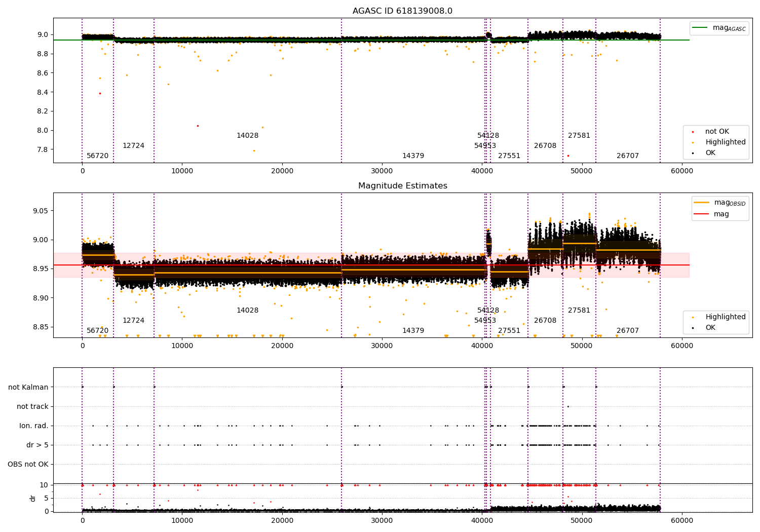This screenshot has height=532, width=760.
Task: Click obsid label 14379 in Magnitude Estimates plot
Action: tap(413, 331)
